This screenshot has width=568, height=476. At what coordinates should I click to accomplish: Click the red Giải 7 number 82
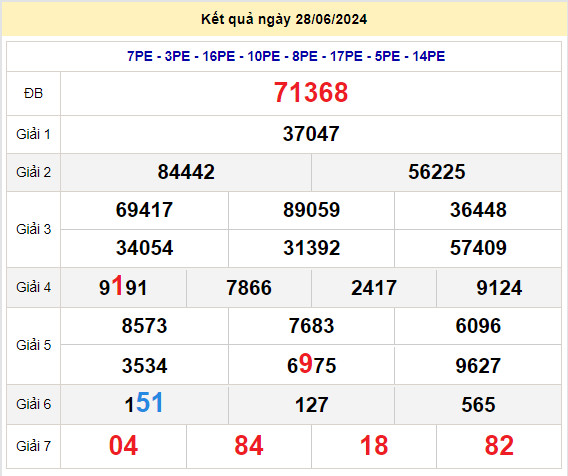[499, 446]
